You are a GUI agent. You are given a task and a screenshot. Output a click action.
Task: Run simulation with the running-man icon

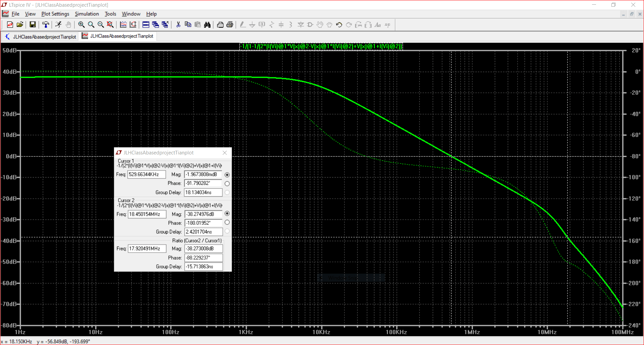point(58,25)
